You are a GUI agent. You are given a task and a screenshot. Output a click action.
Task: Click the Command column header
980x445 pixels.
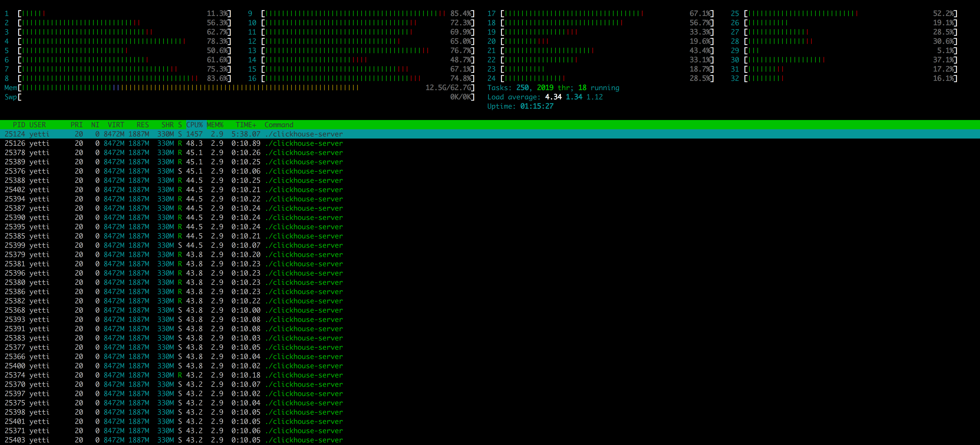(x=279, y=125)
